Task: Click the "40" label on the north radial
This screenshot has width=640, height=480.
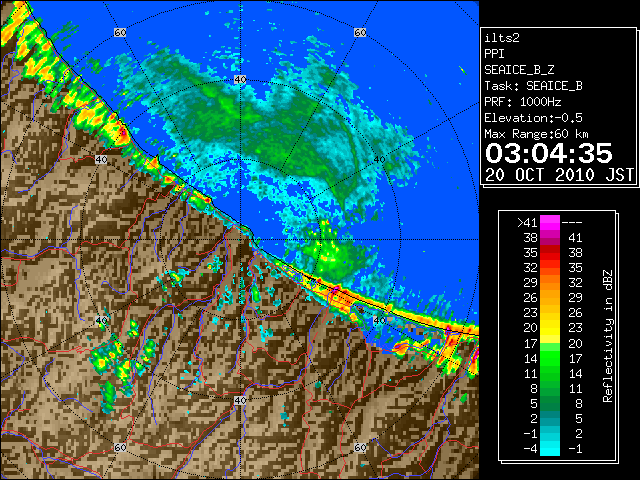Action: (240, 80)
